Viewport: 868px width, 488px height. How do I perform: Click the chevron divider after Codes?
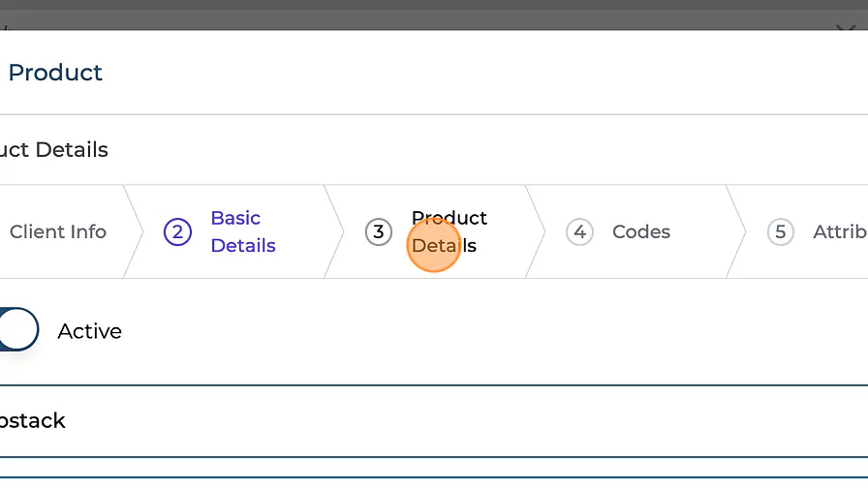pos(736,232)
